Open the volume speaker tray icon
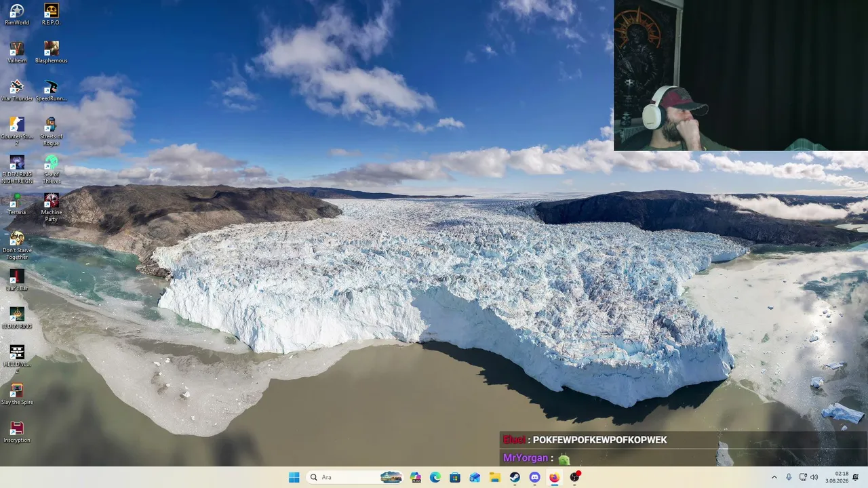Image resolution: width=868 pixels, height=488 pixels. [x=814, y=477]
